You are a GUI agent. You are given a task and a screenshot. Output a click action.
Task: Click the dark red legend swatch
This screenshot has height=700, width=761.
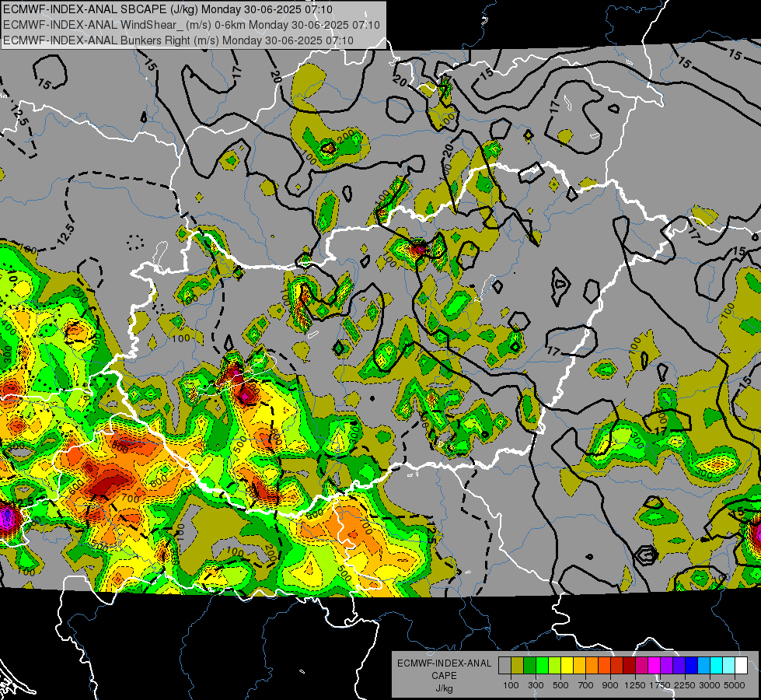click(x=629, y=666)
